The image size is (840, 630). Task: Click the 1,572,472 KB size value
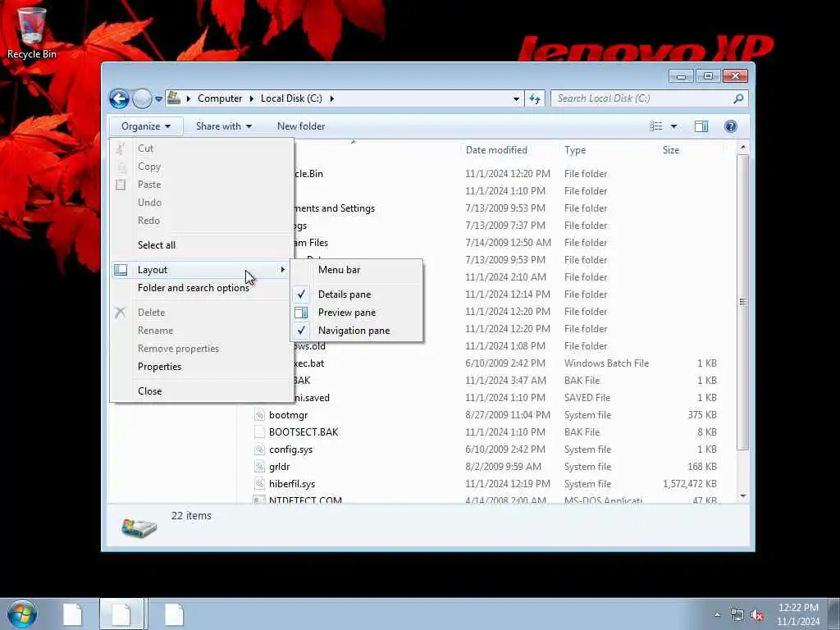click(689, 484)
